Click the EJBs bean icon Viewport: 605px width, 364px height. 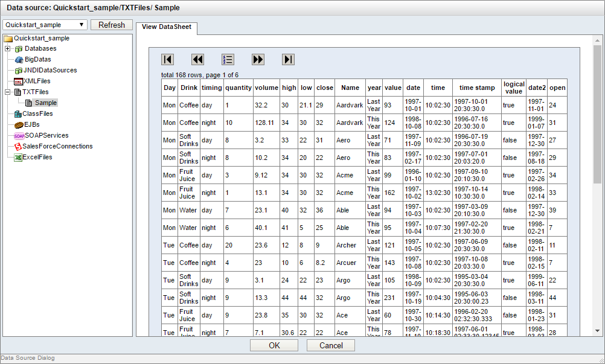19,124
